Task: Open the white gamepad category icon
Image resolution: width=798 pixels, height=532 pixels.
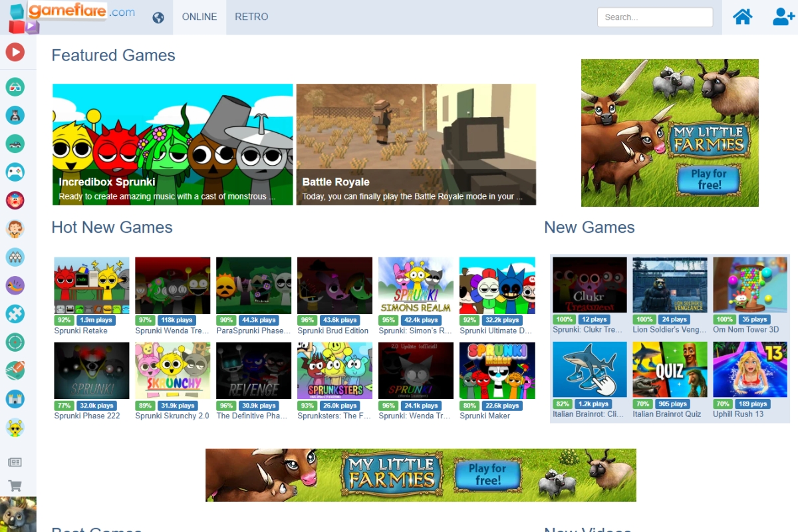Action: pyautogui.click(x=15, y=172)
